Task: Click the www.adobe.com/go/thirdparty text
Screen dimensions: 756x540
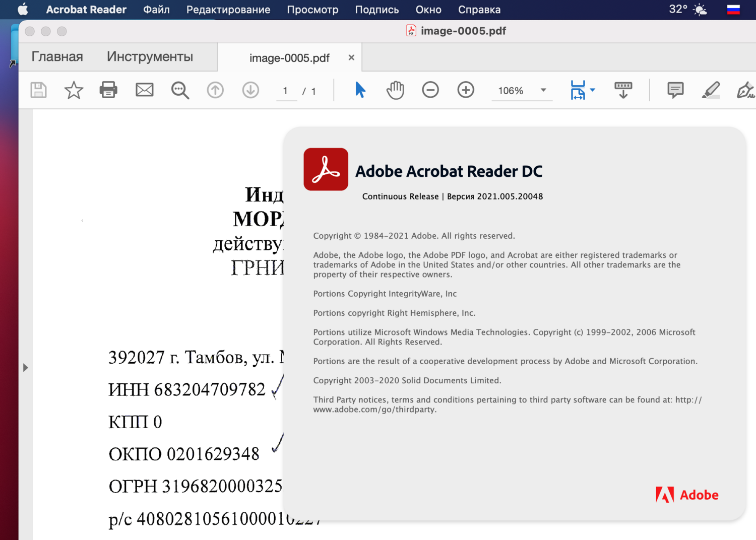Action: (374, 410)
